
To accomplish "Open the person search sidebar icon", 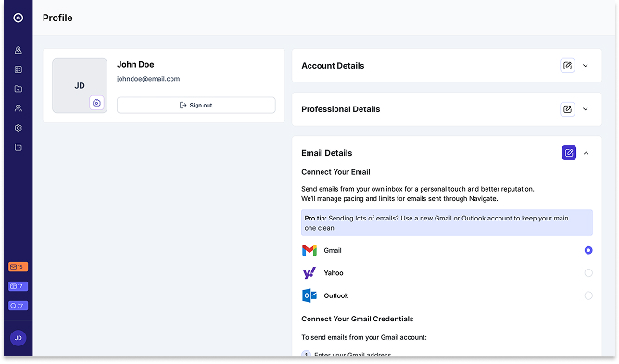I will [x=19, y=50].
